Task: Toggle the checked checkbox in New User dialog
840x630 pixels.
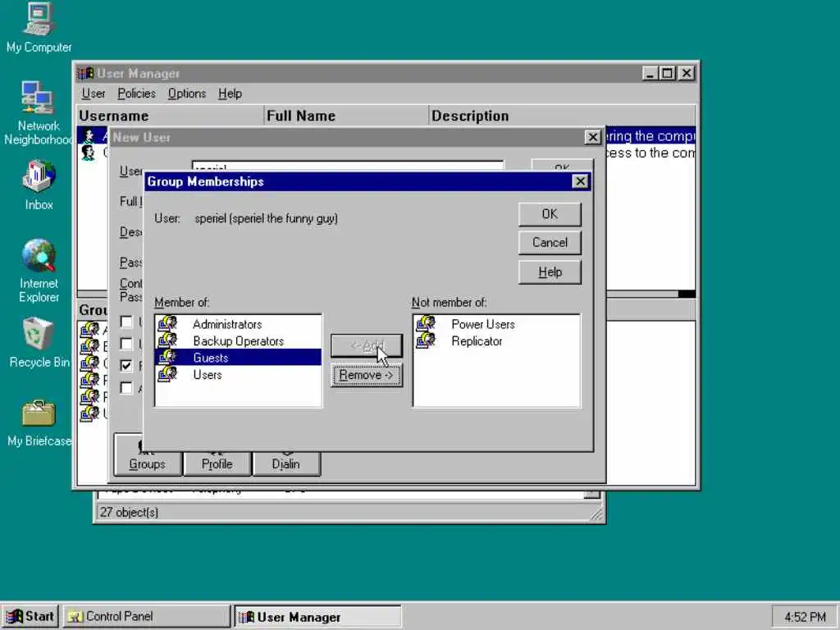Action: click(126, 365)
